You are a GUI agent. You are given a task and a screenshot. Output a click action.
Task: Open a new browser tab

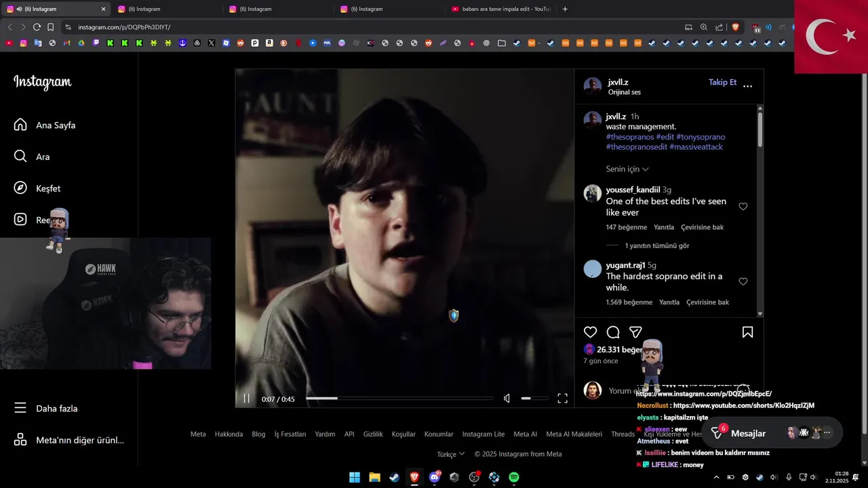(x=565, y=9)
